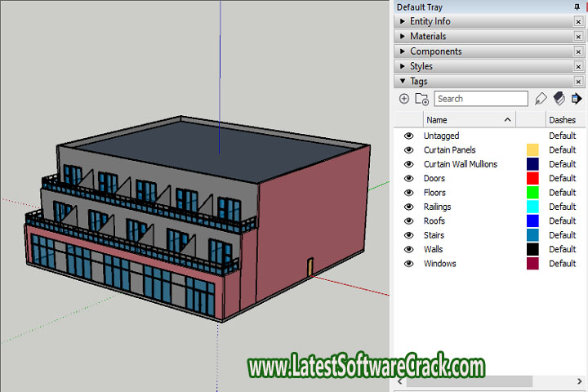Image resolution: width=588 pixels, height=392 pixels.
Task: Click Default dashes for Walls tag
Action: pos(562,249)
